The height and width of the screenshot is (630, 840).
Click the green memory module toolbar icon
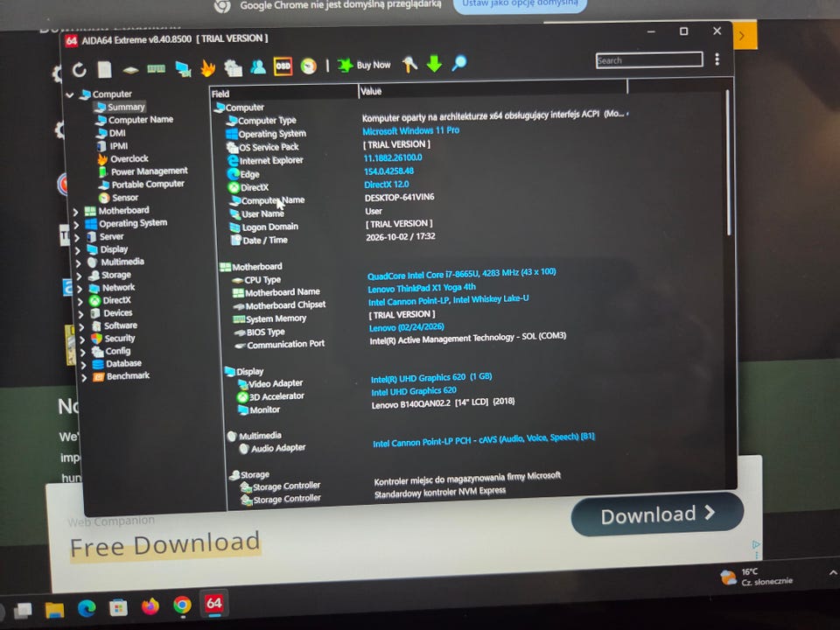tap(156, 68)
